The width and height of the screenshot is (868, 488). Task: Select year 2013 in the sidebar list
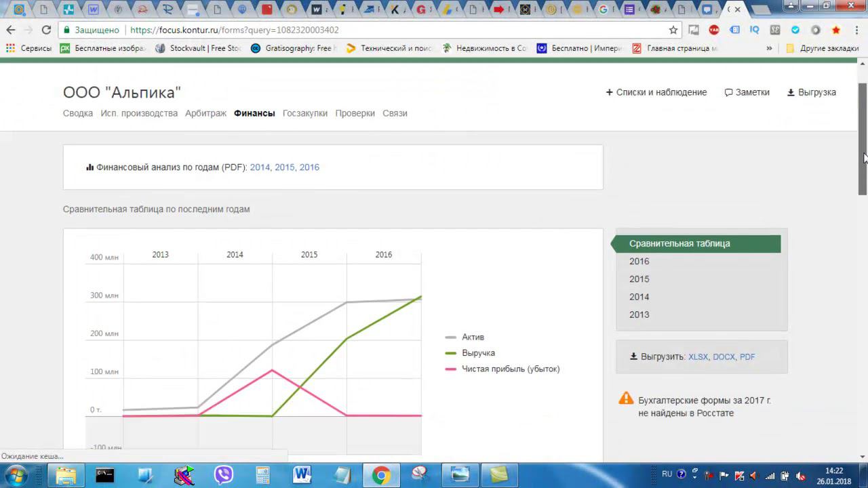pyautogui.click(x=639, y=314)
